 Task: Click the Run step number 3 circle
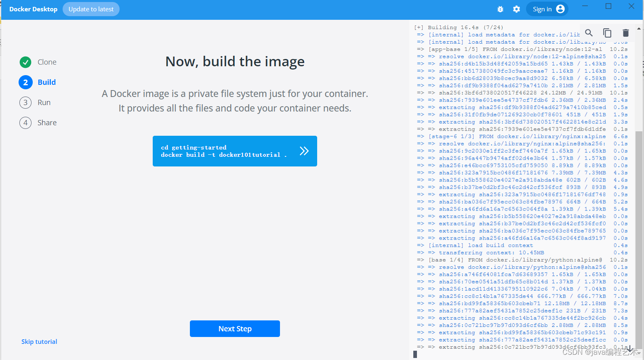25,103
